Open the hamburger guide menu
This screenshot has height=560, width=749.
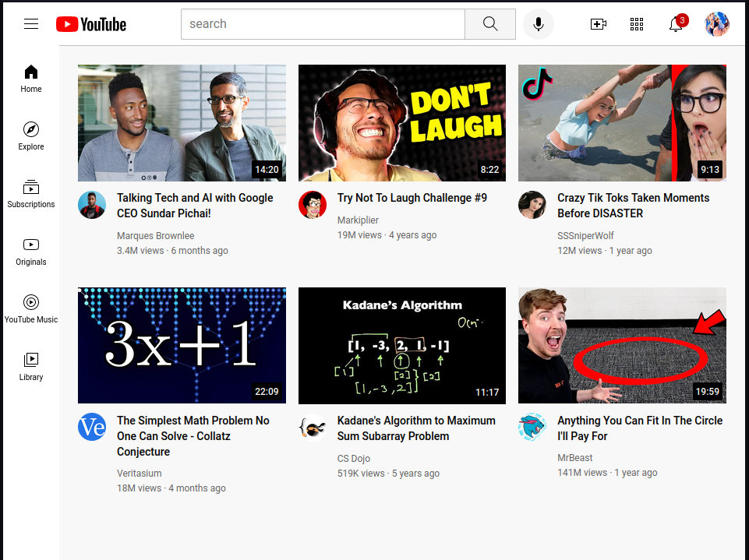coord(31,24)
